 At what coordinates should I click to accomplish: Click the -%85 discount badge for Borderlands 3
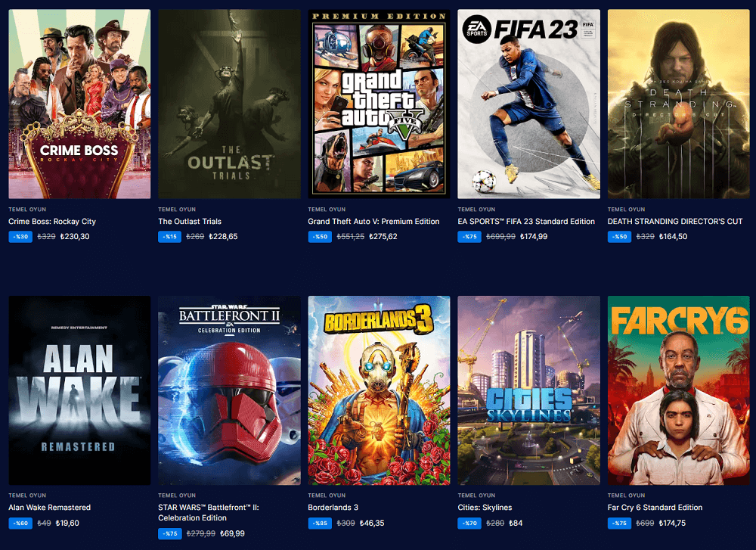320,523
